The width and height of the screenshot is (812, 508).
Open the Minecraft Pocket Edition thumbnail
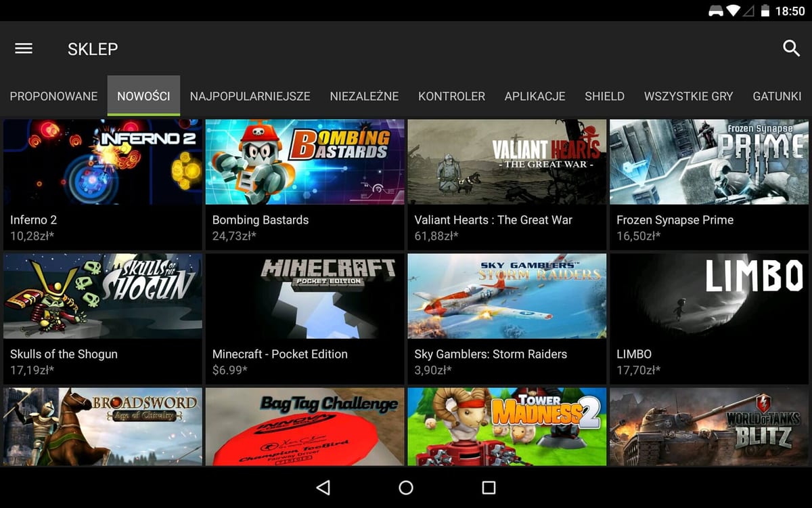[305, 296]
